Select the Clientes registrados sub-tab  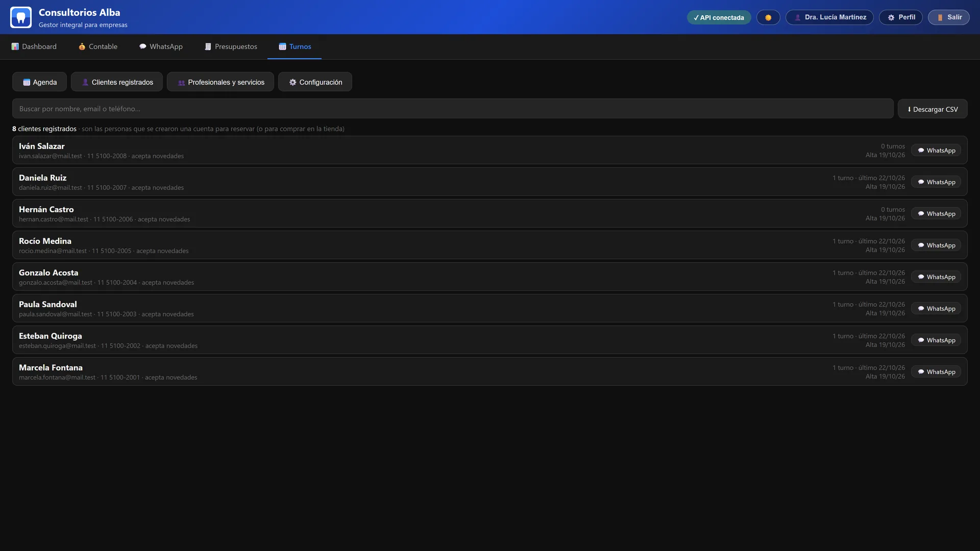[117, 82]
